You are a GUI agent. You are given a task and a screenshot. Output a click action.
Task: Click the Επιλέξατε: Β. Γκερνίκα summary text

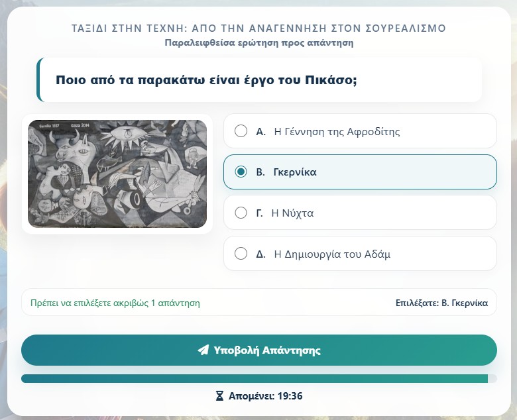point(442,303)
